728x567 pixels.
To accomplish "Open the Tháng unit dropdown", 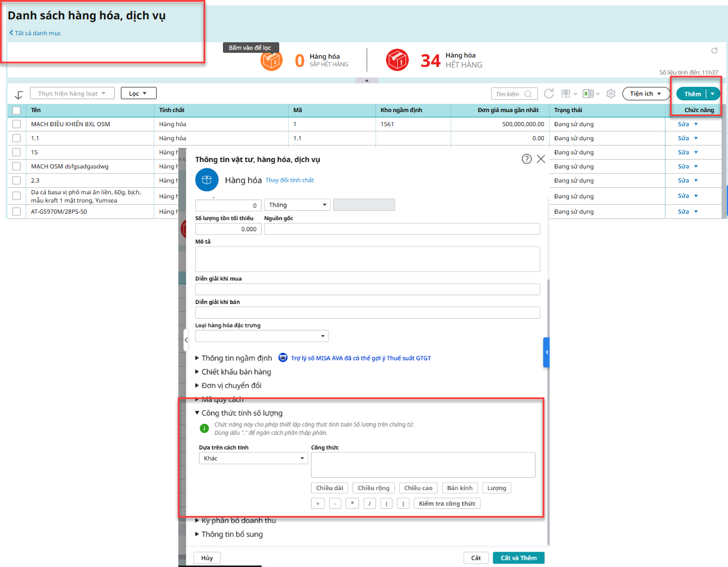I will tap(297, 205).
